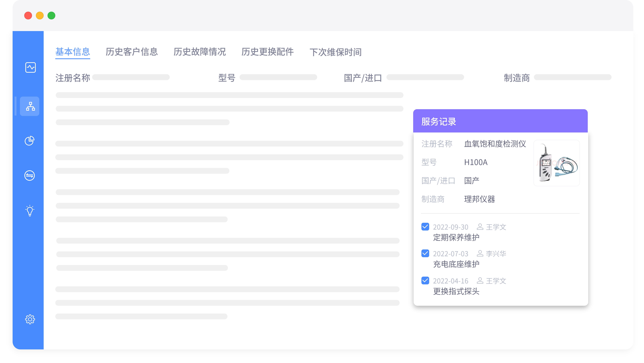This screenshot has width=644, height=363.
Task: Click the oximeter device thumbnail
Action: [556, 163]
